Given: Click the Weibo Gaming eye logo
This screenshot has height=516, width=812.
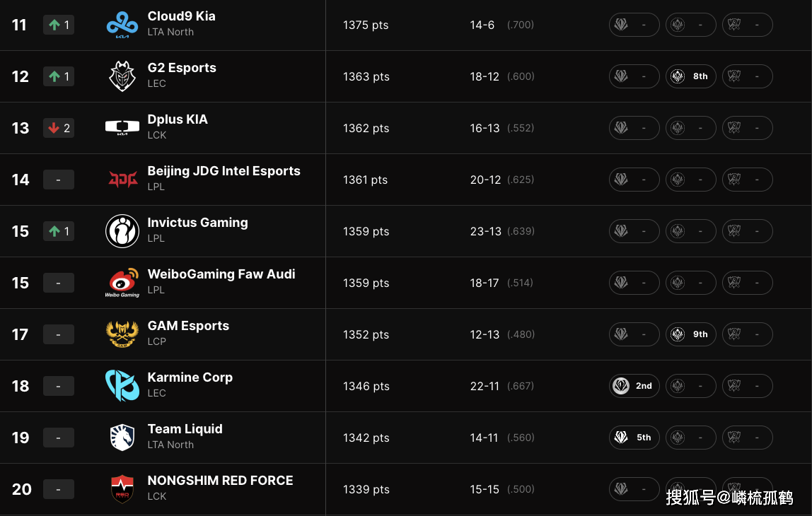Looking at the screenshot, I should tap(122, 283).
